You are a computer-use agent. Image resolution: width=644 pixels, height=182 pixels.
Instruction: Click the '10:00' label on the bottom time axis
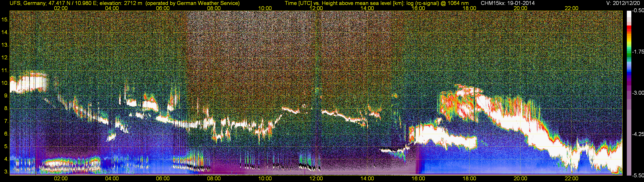click(265, 179)
